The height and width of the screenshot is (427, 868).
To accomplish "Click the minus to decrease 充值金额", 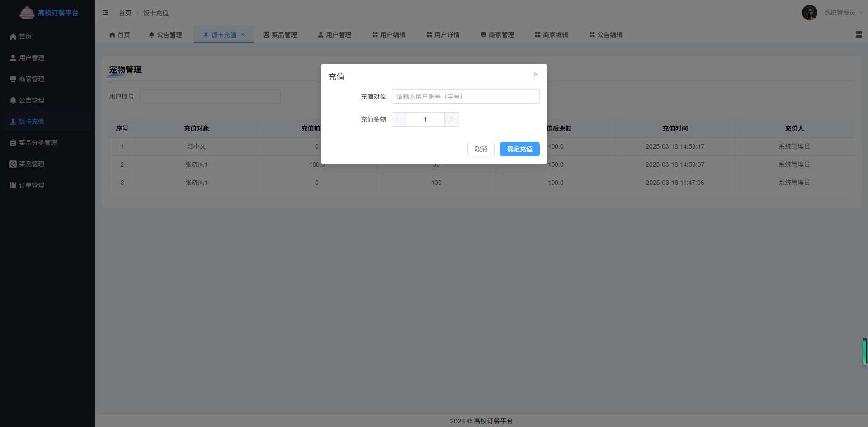I will (x=398, y=119).
